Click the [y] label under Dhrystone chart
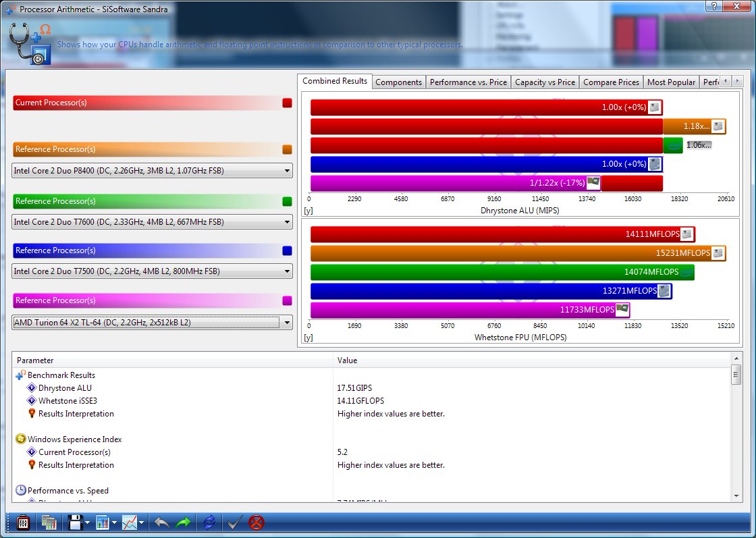 click(308, 211)
